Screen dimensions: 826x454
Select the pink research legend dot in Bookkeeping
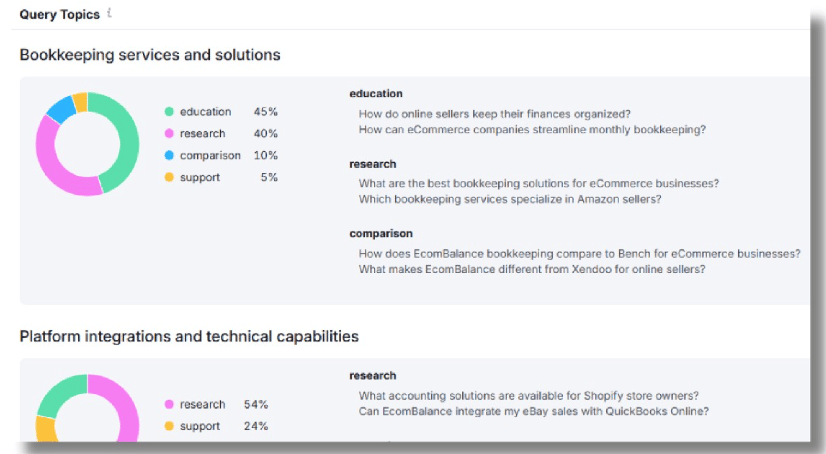(x=169, y=133)
